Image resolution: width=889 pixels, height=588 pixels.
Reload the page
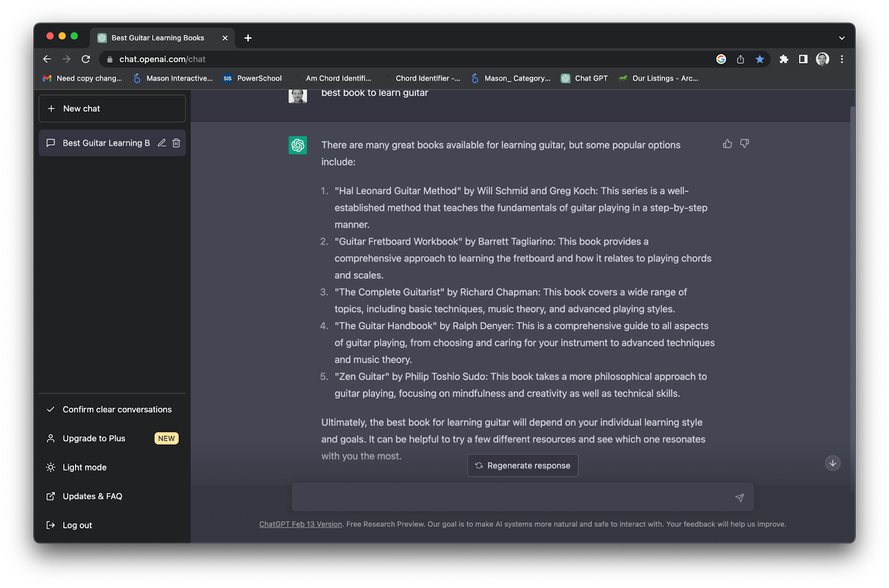coord(86,59)
